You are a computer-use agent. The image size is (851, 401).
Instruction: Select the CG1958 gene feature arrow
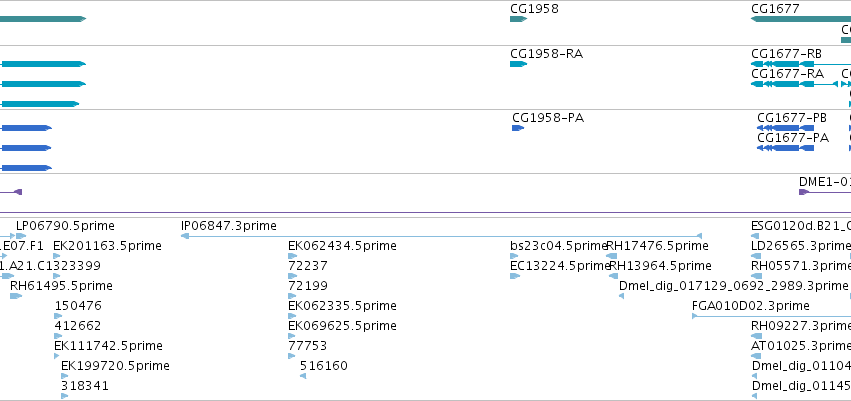point(518,19)
